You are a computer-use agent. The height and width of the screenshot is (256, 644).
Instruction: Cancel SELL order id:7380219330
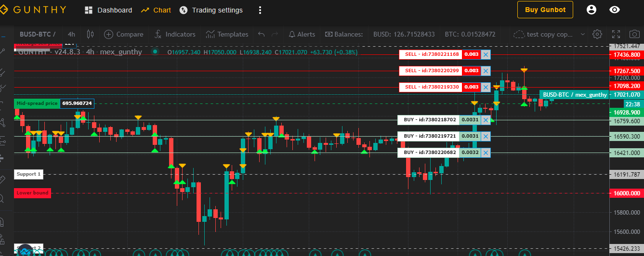click(486, 87)
